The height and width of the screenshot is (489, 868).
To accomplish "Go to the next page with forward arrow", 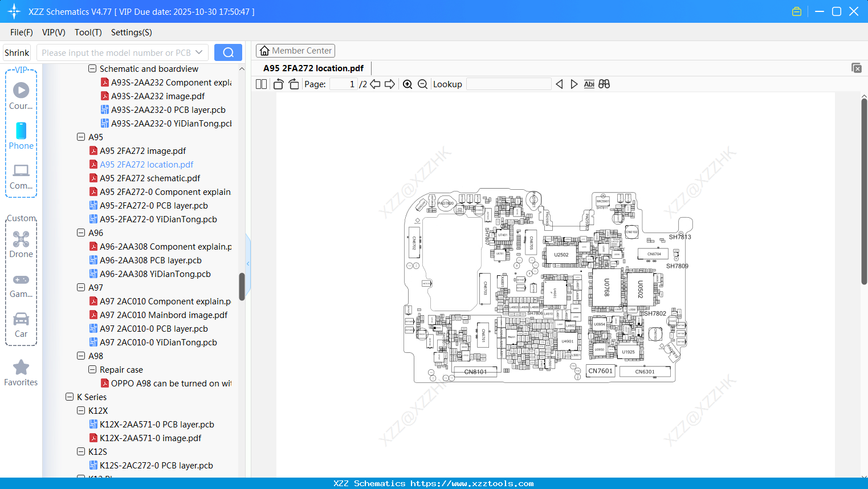I will tap(390, 84).
